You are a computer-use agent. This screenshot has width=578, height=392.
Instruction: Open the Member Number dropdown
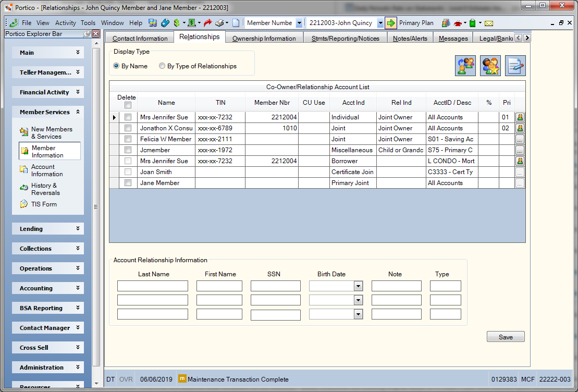[x=299, y=23]
